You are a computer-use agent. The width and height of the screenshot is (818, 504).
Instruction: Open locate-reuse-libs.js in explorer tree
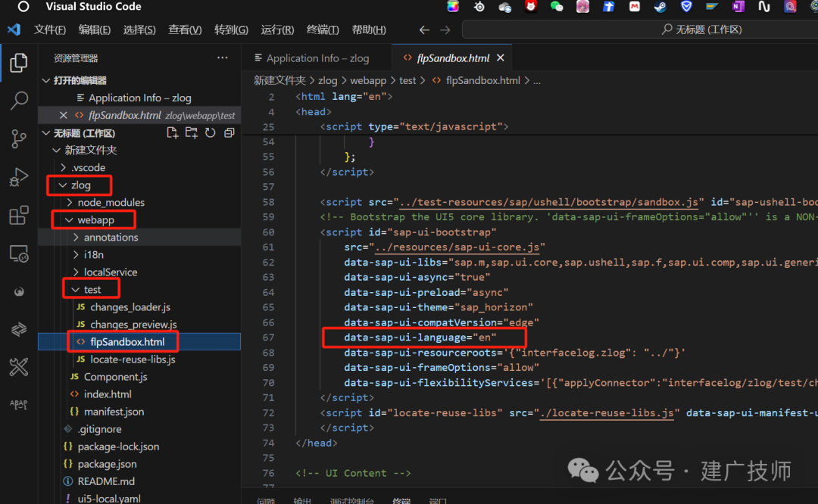coord(133,359)
